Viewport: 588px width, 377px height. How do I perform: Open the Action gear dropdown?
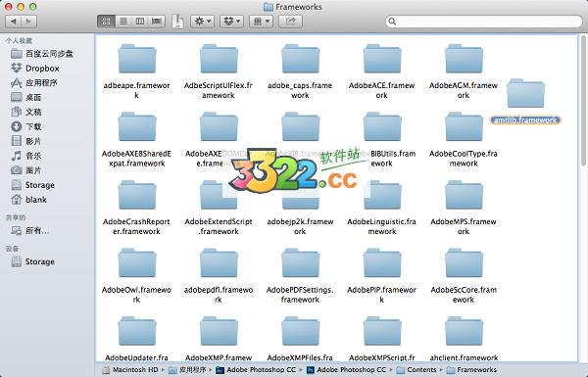[203, 22]
